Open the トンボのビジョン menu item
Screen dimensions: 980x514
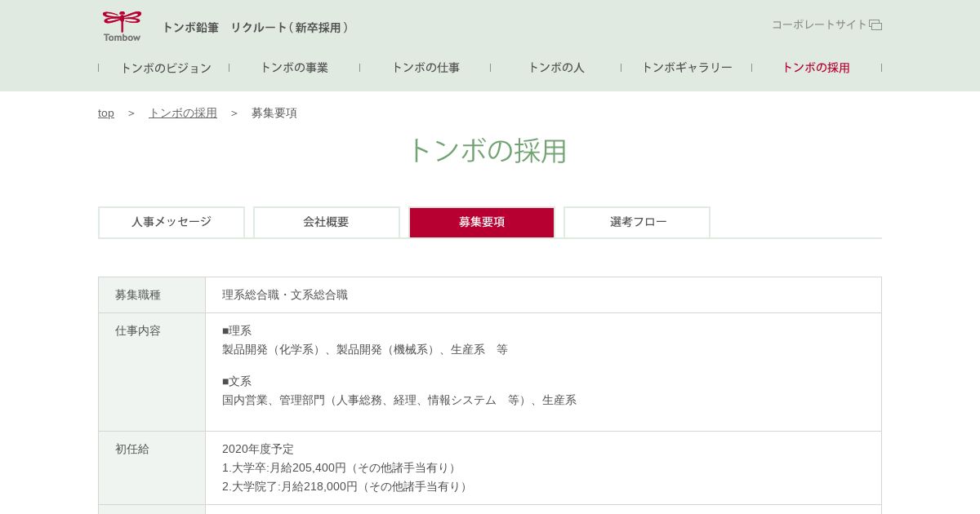(166, 68)
